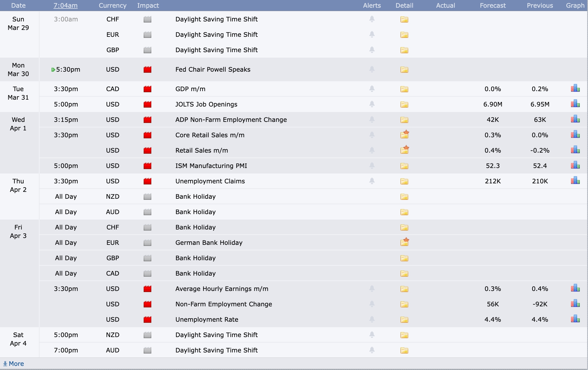The width and height of the screenshot is (588, 370).
Task: Open starred detail folder for Core Retail Sales
Action: (x=404, y=135)
